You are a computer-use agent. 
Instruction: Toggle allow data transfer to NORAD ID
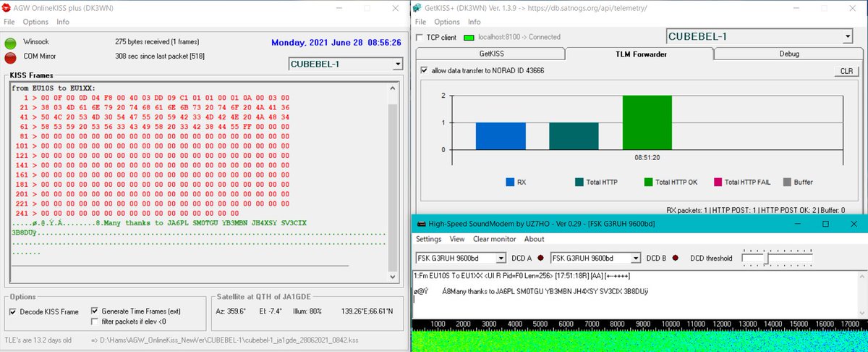pos(425,70)
